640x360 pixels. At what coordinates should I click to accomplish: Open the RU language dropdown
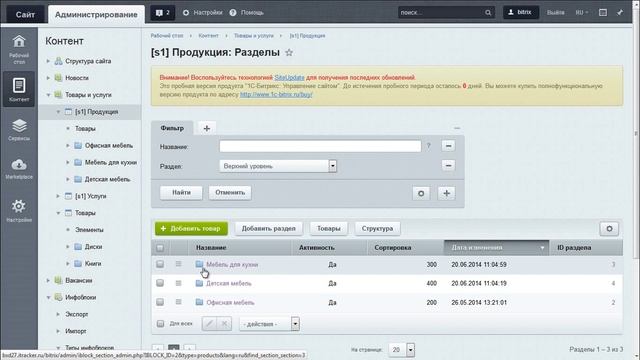(x=582, y=13)
